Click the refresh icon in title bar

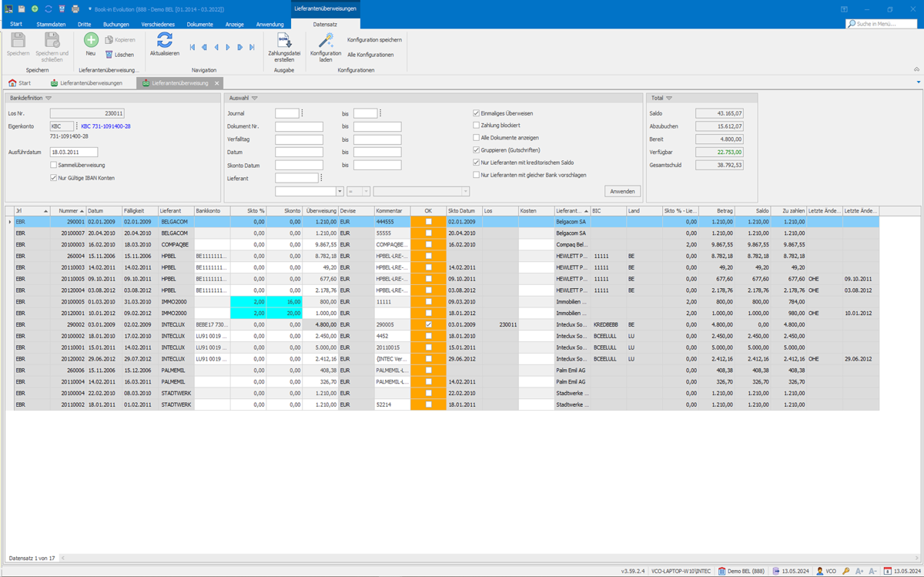48,9
